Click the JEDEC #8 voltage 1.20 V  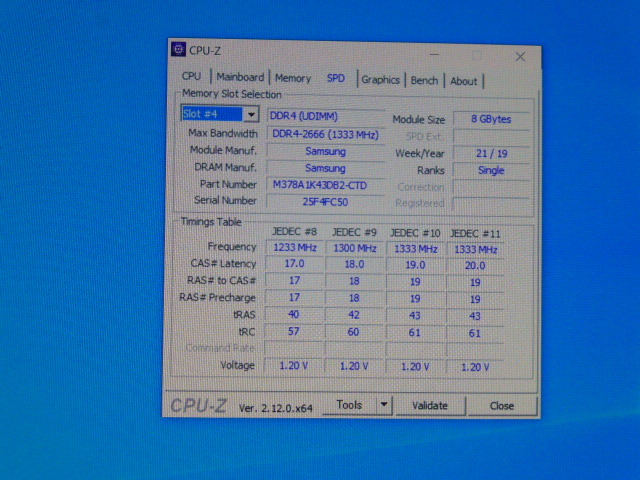pos(293,366)
